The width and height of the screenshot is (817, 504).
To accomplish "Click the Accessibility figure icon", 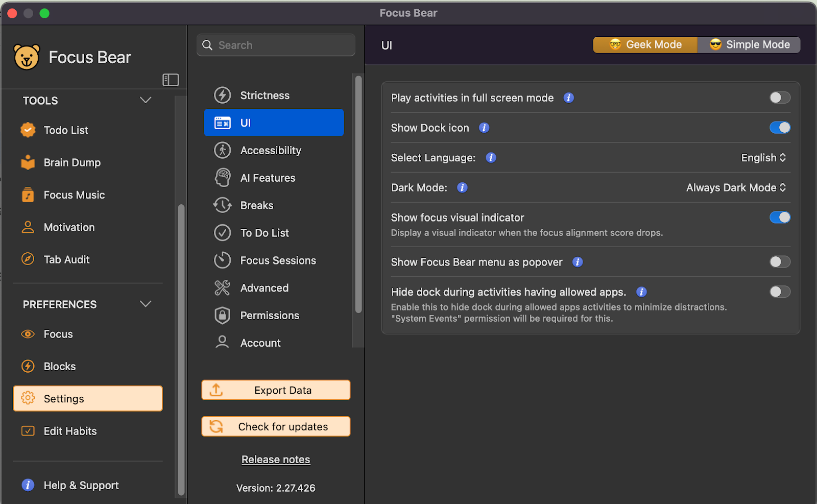I will (x=222, y=150).
